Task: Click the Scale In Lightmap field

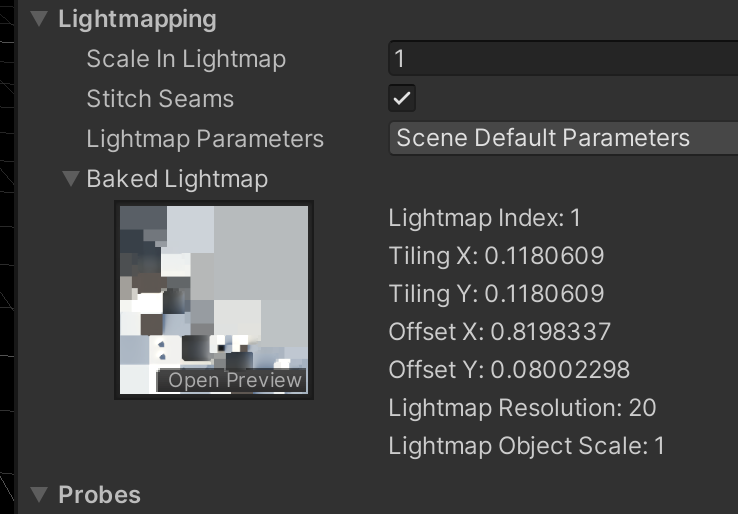Action: point(563,58)
